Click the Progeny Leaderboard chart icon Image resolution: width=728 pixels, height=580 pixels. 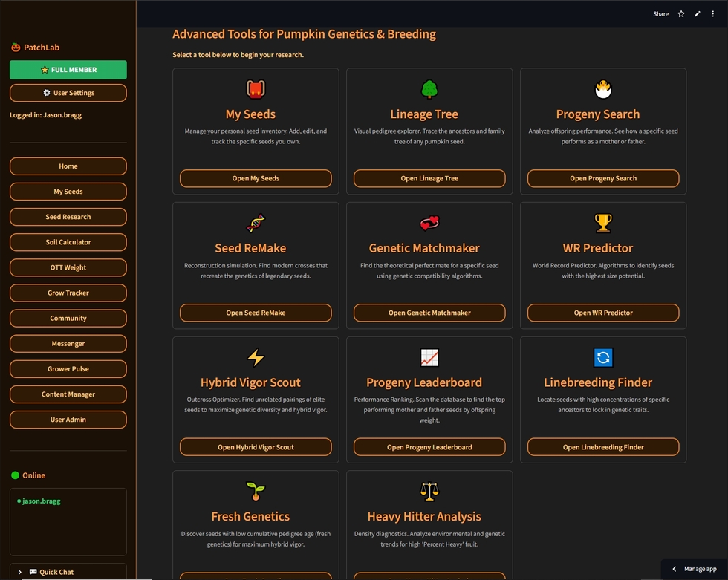click(429, 357)
